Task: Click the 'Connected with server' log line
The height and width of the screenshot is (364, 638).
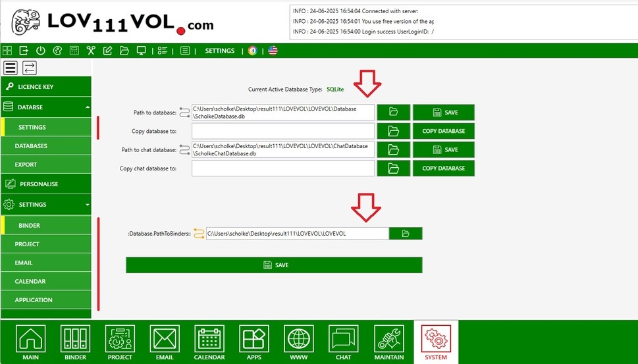Action: 356,11
